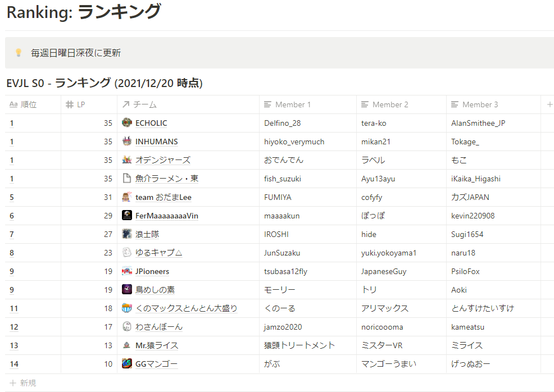Open 魚介ラーメン・東 page icon
This screenshot has width=554, height=392.
tap(127, 179)
